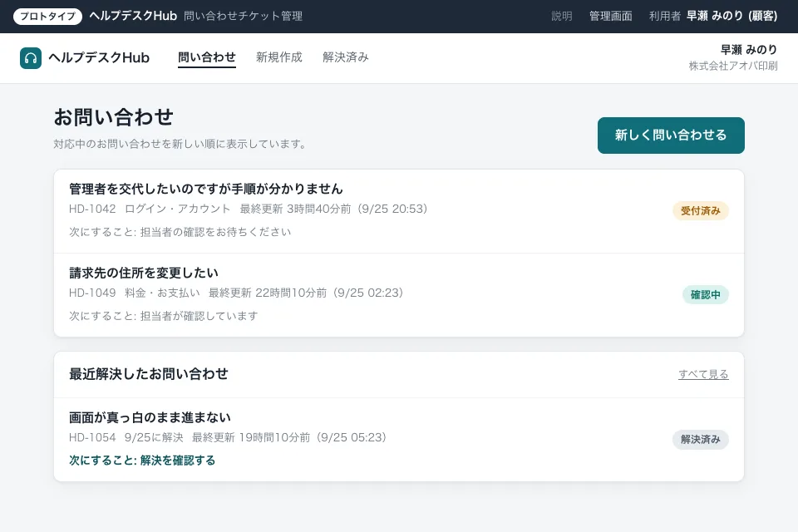Click the headset logo icon of ヘルプデスクHub
Screen dimensions: 798x532
tap(31, 58)
